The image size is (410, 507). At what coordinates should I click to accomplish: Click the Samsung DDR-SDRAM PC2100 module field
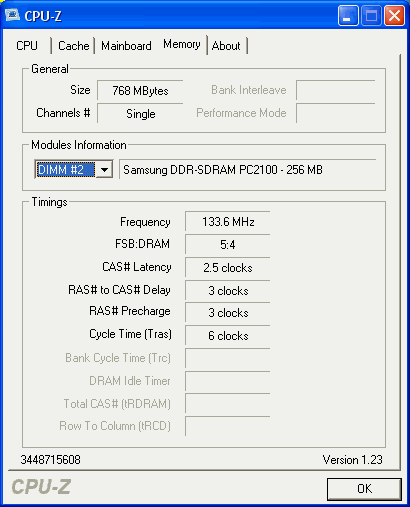coord(248,170)
